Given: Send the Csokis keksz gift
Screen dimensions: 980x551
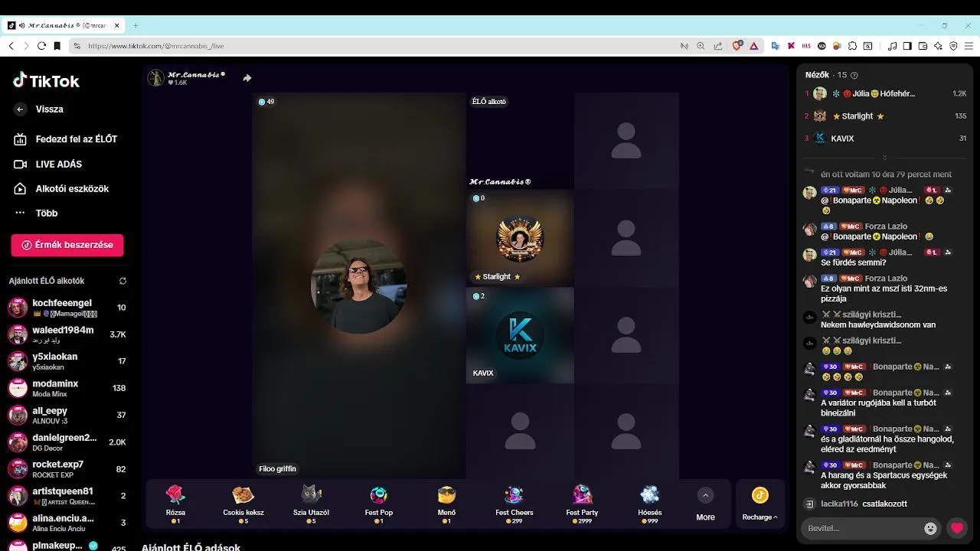Looking at the screenshot, I should (x=243, y=504).
